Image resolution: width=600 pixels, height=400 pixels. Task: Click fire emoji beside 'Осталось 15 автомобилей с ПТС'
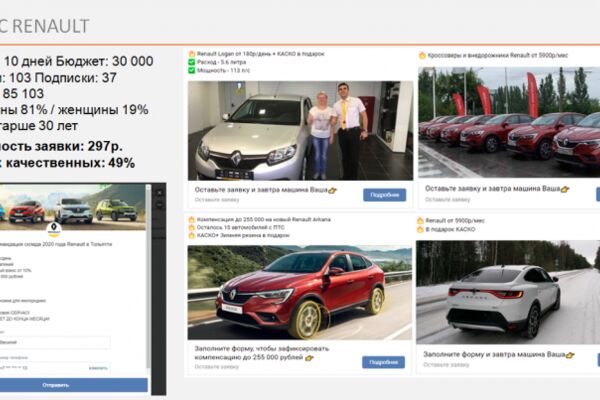192,227
